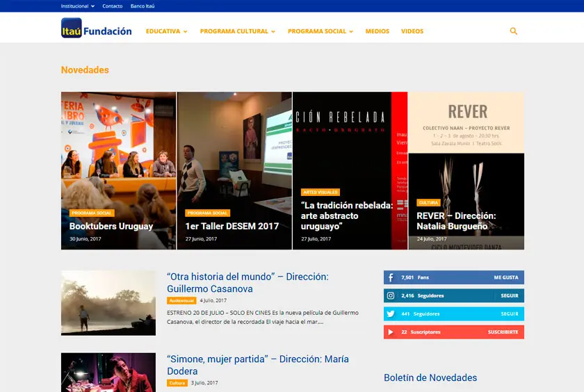Open the search magnifier icon
The height and width of the screenshot is (392, 584).
(514, 31)
